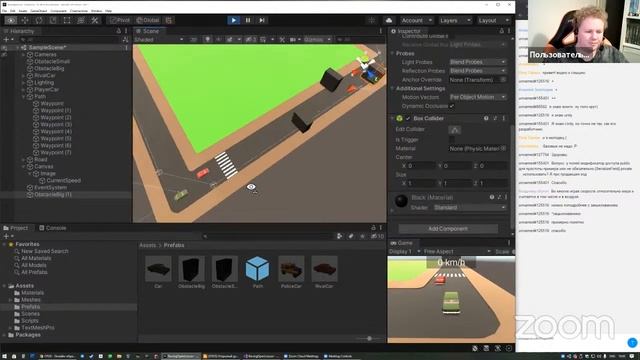Open the Layers dropdown
This screenshot has height=360, width=640.
[x=455, y=20]
